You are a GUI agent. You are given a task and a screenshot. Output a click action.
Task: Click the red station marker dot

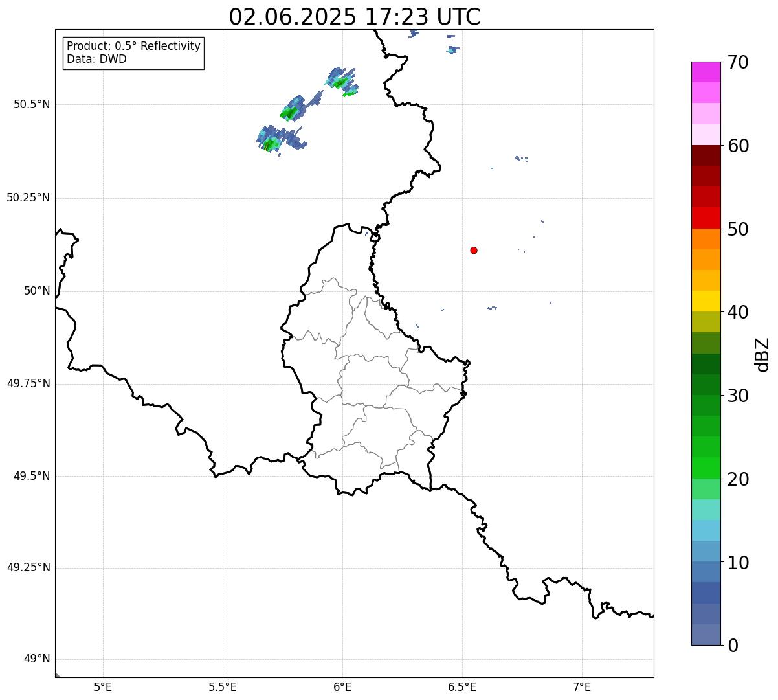474,250
